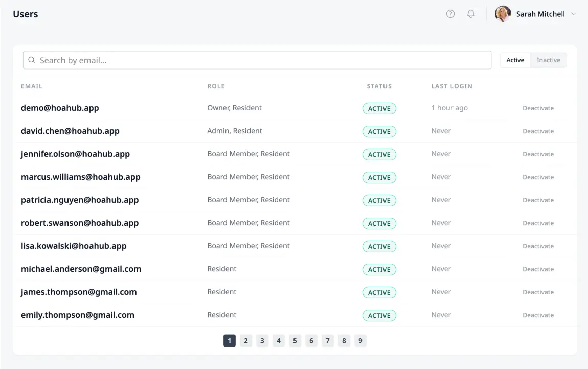
Task: Click the ACTIVE badge for demo@hoahub.app
Action: [x=379, y=108]
